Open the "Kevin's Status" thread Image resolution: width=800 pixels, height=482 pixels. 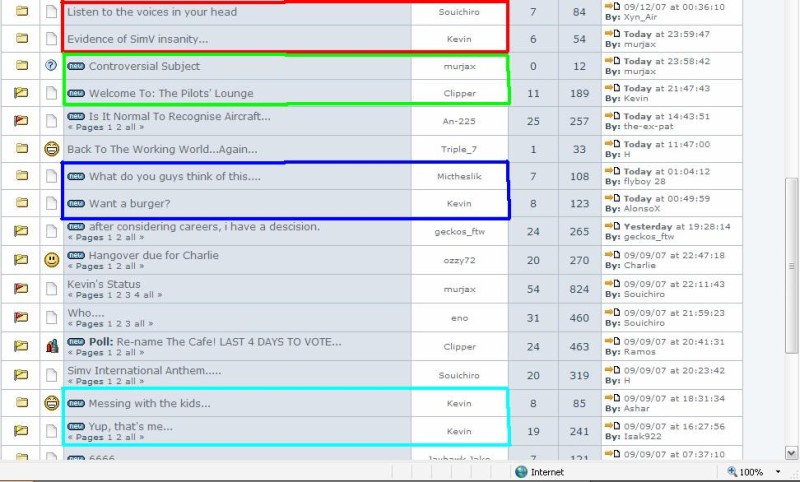click(x=104, y=284)
